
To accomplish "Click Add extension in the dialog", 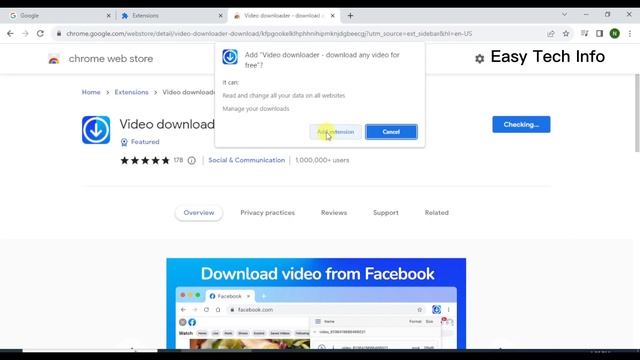I will tap(336, 132).
